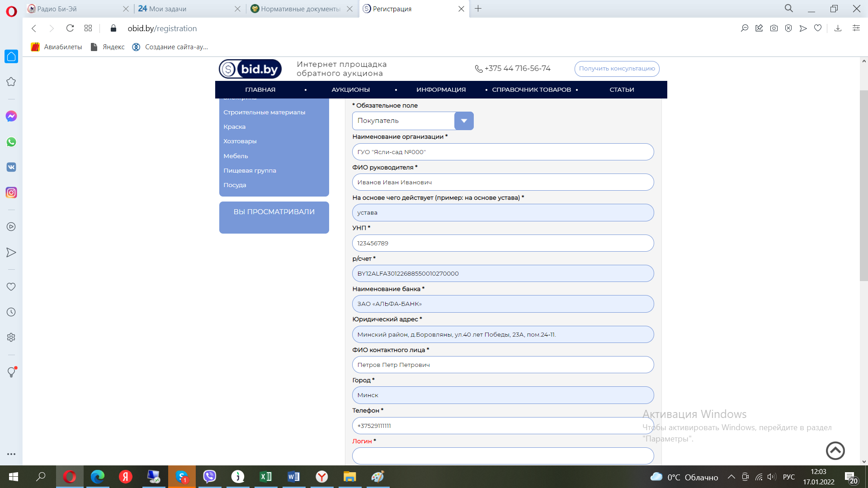Open My Flow arrow icon in sidebar
The width and height of the screenshot is (868, 488).
pyautogui.click(x=11, y=253)
